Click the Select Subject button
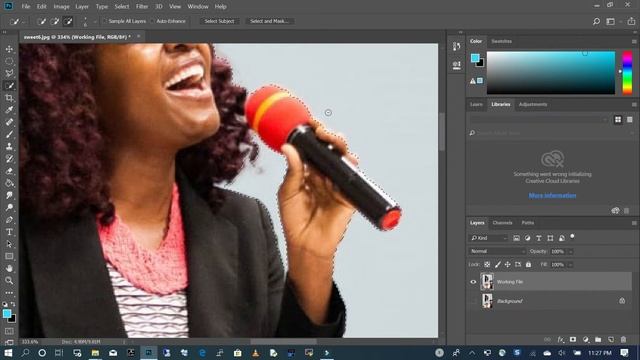640x360 pixels. 220,21
